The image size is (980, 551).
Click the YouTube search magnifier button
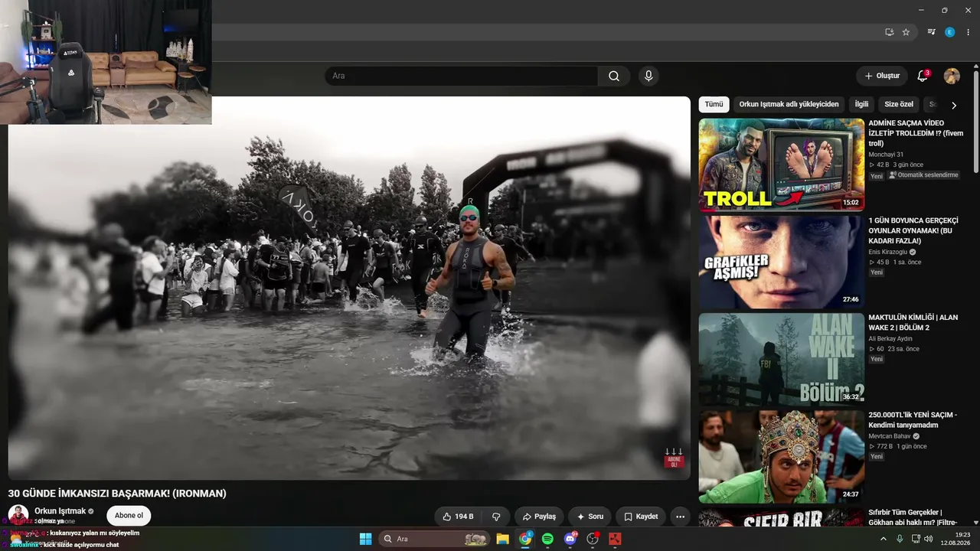(x=614, y=76)
